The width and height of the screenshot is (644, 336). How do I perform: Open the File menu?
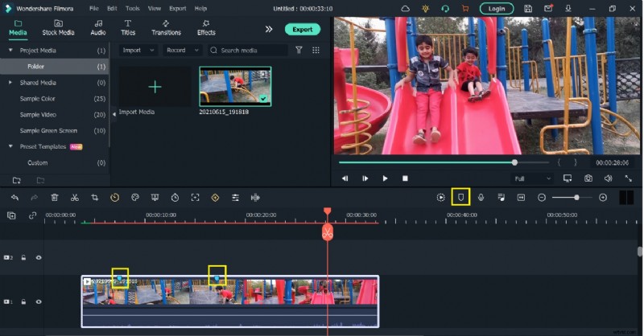pyautogui.click(x=94, y=8)
